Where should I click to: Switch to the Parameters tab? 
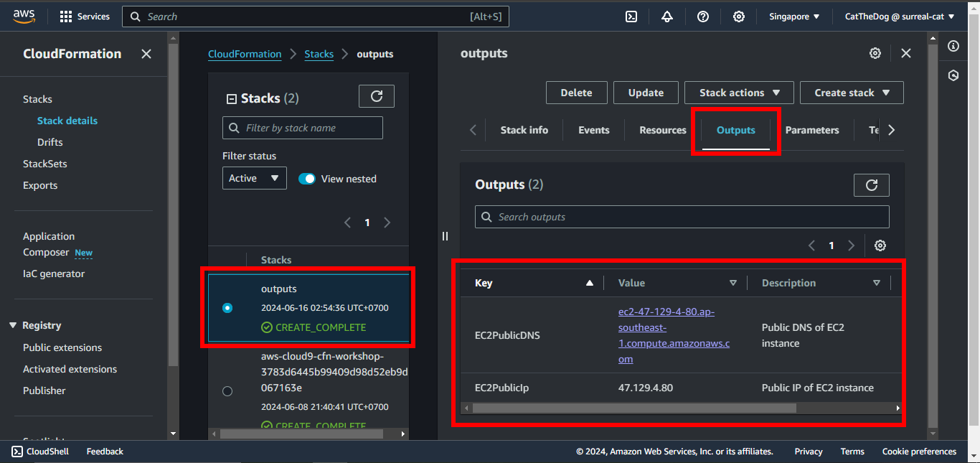click(x=811, y=130)
